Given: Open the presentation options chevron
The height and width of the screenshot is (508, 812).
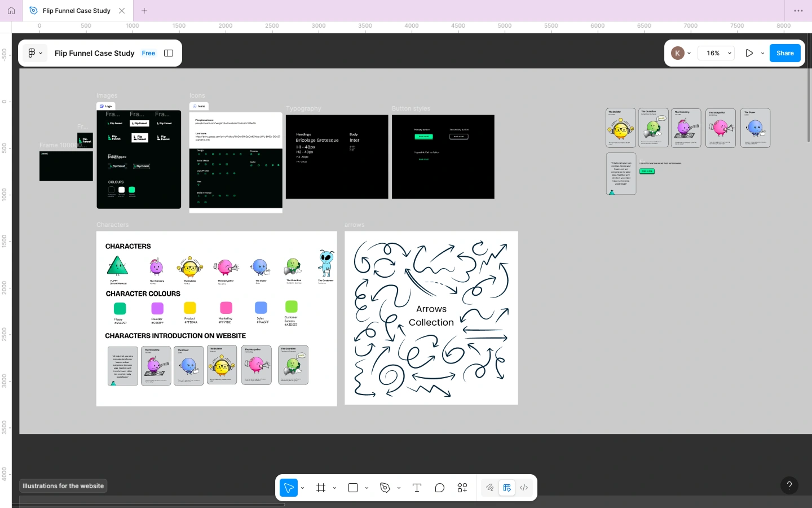Looking at the screenshot, I should click(762, 52).
